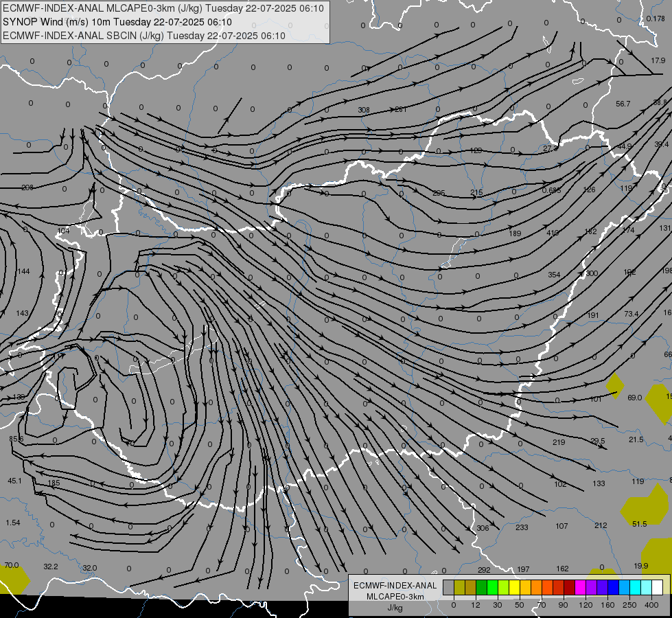672x618 pixels.
Task: Click the 306 data value
Action: (x=483, y=528)
